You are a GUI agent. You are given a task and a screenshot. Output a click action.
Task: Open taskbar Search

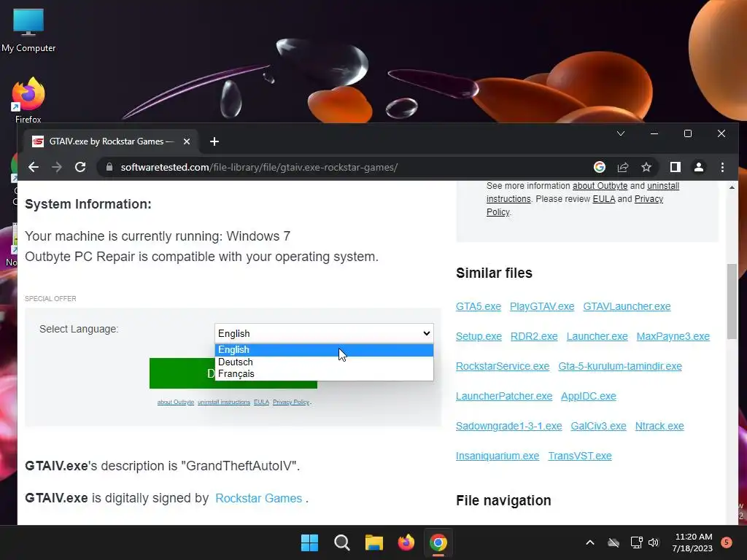point(341,542)
